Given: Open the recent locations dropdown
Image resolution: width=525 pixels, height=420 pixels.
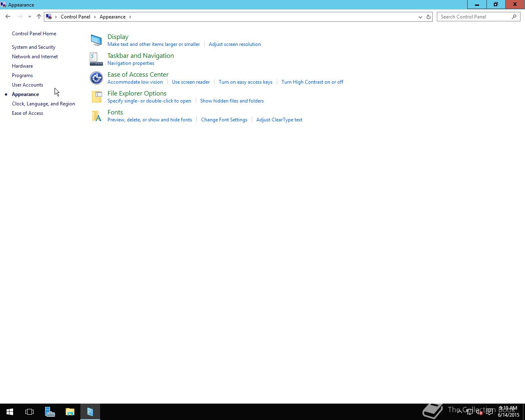Looking at the screenshot, I should tap(30, 17).
